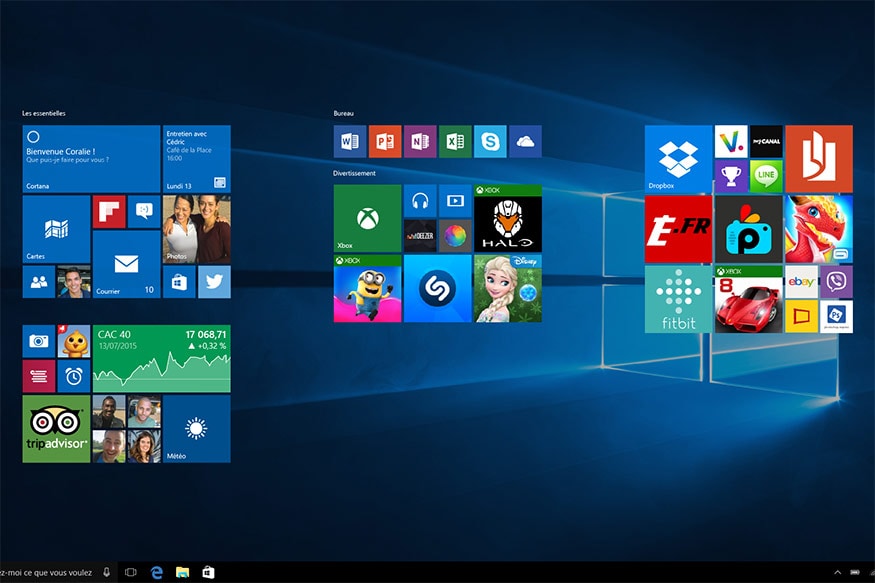Screen dimensions: 875x583
Task: Launch the PicsArt tile
Action: [x=748, y=229]
